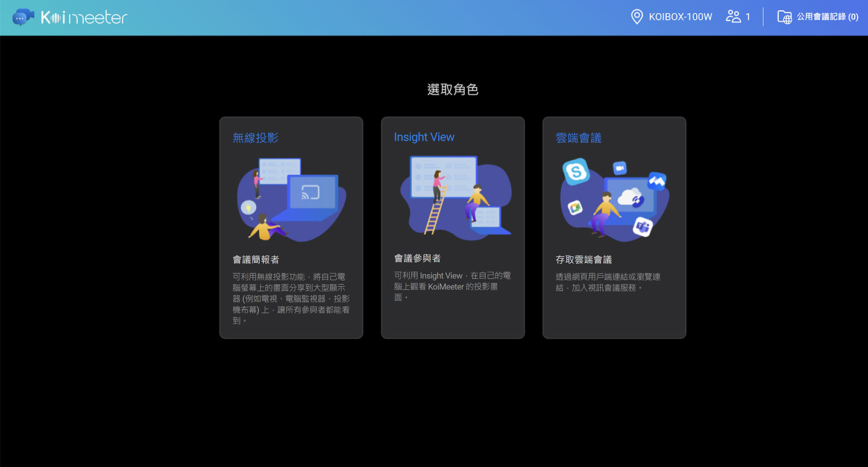Click the 無線投影 description paragraph

[x=291, y=299]
